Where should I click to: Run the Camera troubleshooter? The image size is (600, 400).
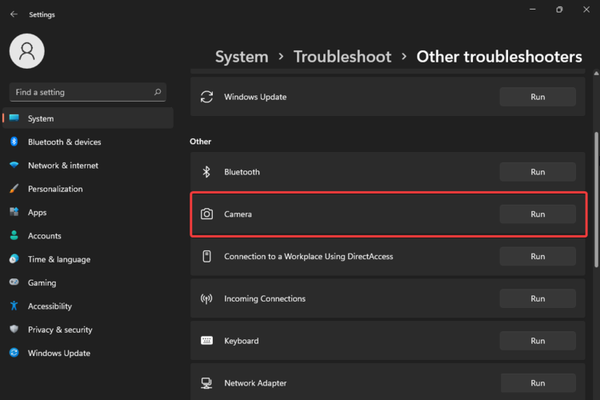pos(537,214)
